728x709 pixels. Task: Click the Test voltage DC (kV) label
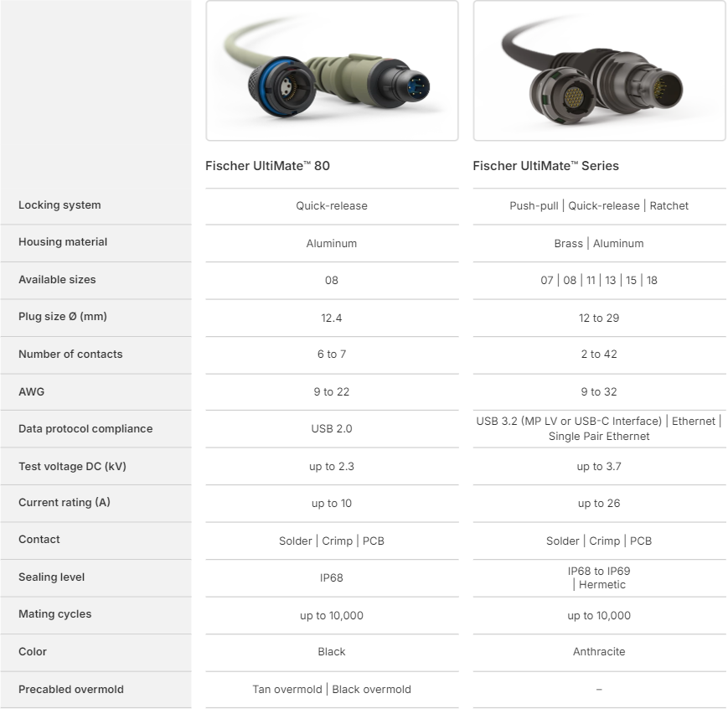72,466
